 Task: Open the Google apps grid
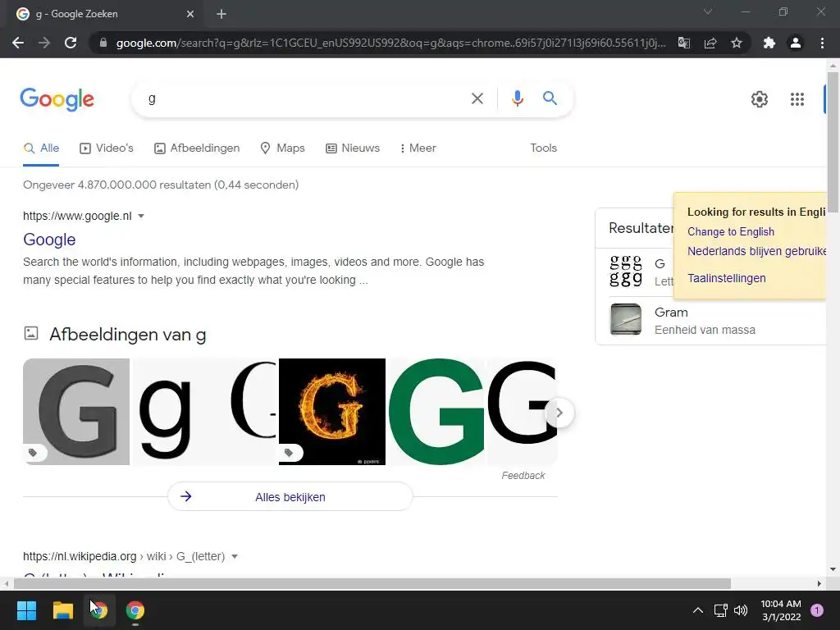click(x=797, y=99)
